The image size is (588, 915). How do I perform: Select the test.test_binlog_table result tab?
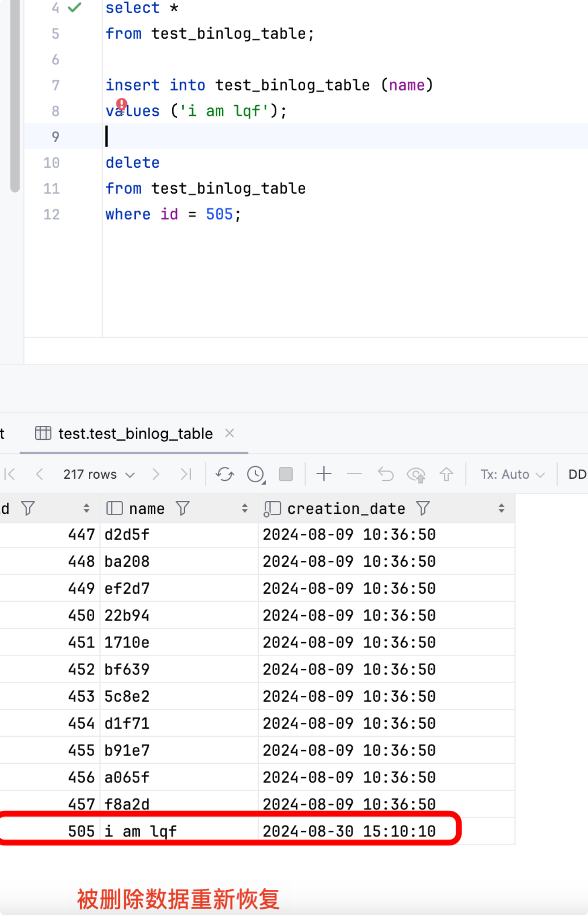click(135, 434)
